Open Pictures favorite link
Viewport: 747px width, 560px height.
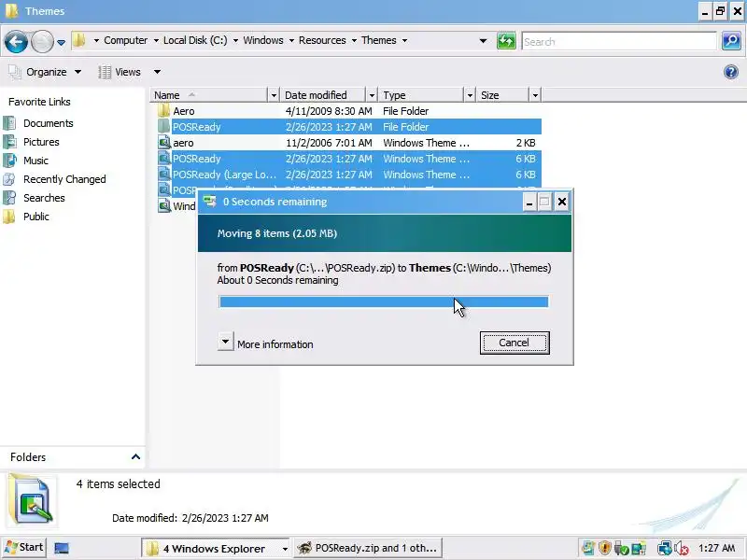coord(41,142)
